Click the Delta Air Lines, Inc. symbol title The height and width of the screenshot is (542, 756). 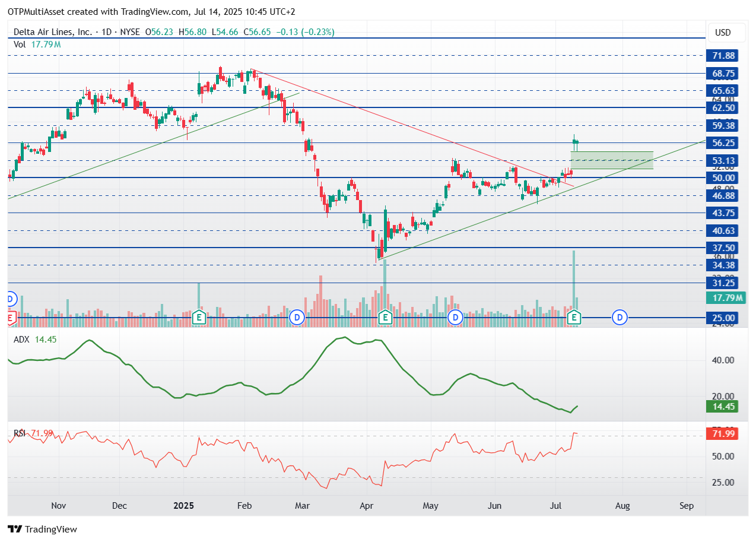click(x=53, y=32)
